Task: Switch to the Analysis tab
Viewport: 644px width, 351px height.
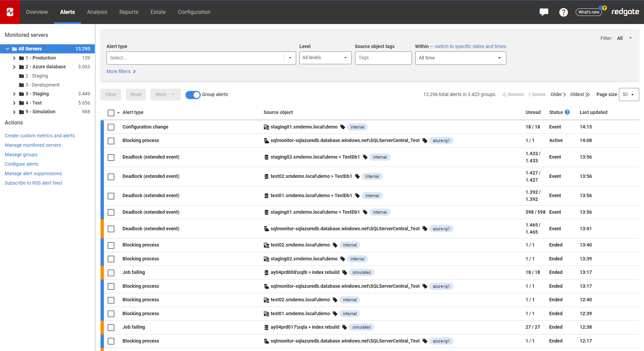Action: coord(97,12)
